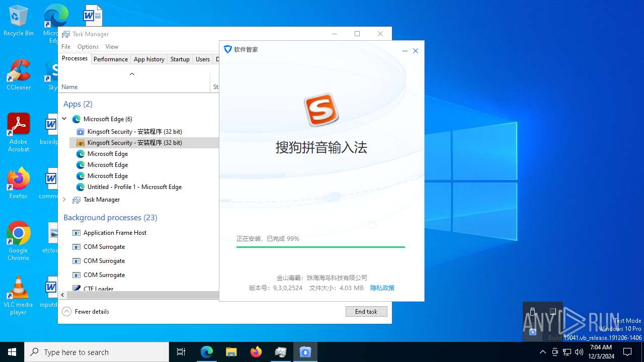
Task: Open the VLC media player desktop shortcut
Action: pyautogui.click(x=19, y=296)
